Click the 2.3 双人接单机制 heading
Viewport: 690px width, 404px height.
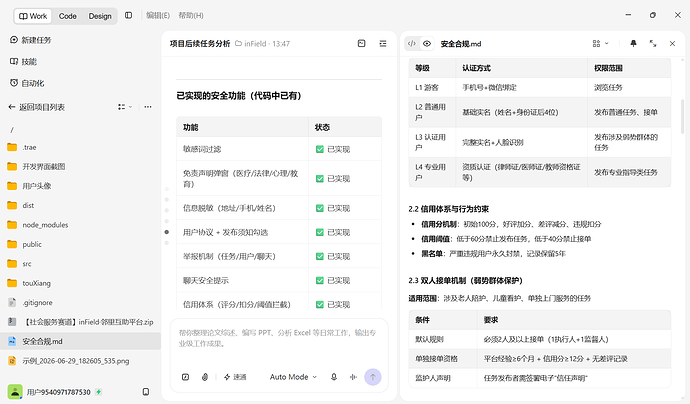pyautogui.click(x=465, y=280)
